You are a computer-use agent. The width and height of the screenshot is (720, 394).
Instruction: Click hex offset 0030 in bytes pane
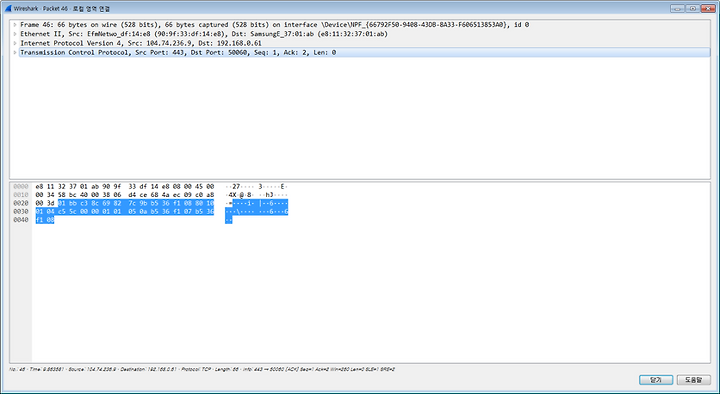point(21,211)
